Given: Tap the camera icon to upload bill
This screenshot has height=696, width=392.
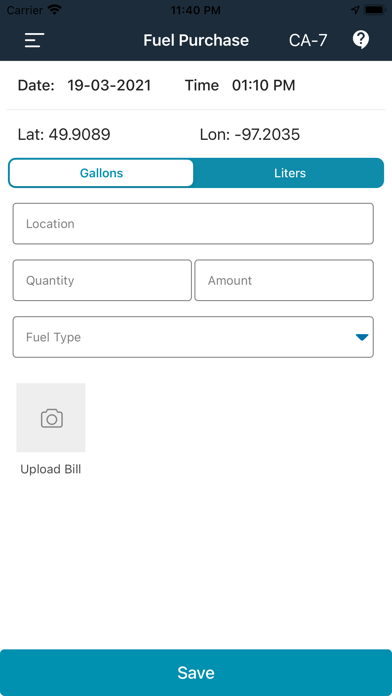Looking at the screenshot, I should pos(51,418).
